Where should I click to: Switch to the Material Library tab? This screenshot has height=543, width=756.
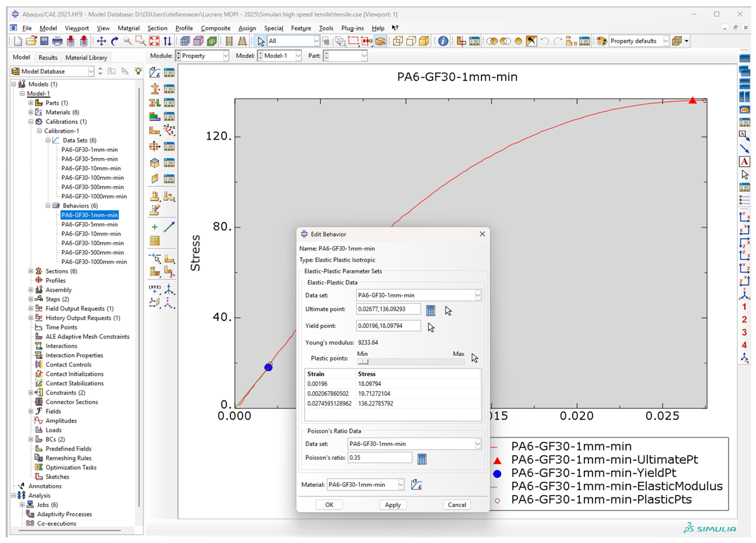coord(86,57)
